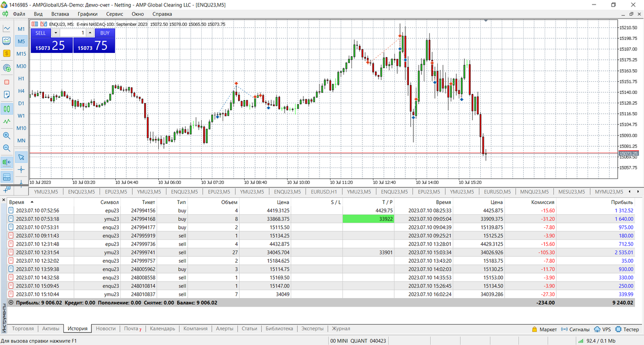The width and height of the screenshot is (644, 345).
Task: Switch to candlestick chart mode icon
Action: [x=7, y=109]
